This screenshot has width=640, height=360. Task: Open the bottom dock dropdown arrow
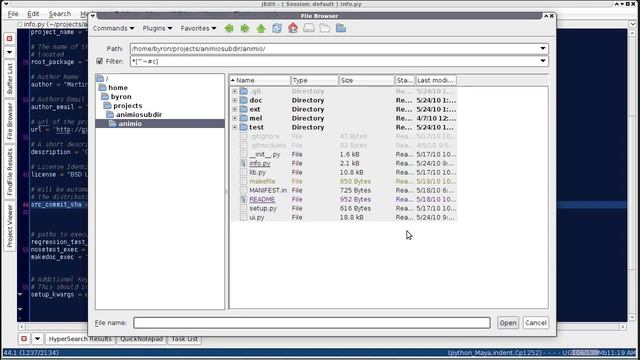(37, 338)
